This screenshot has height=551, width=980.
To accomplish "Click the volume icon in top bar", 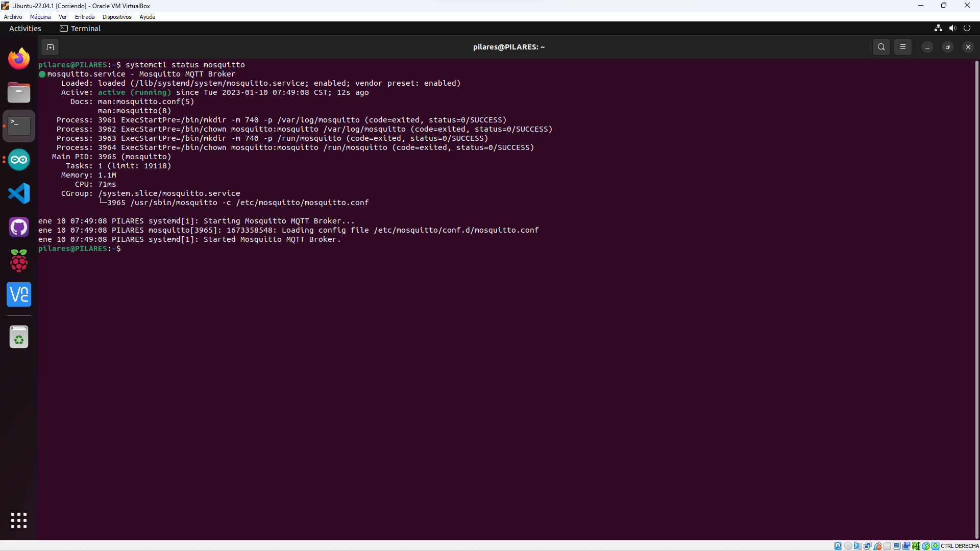I will pyautogui.click(x=952, y=28).
